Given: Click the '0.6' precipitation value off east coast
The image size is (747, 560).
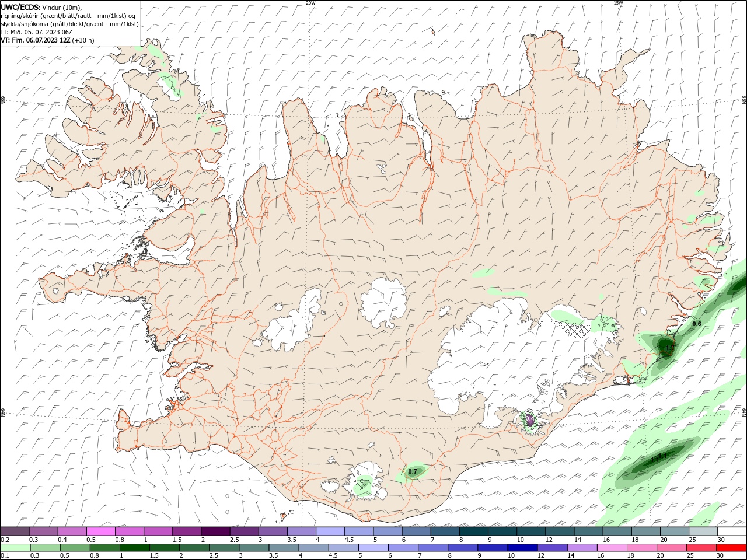Looking at the screenshot, I should 696,324.
